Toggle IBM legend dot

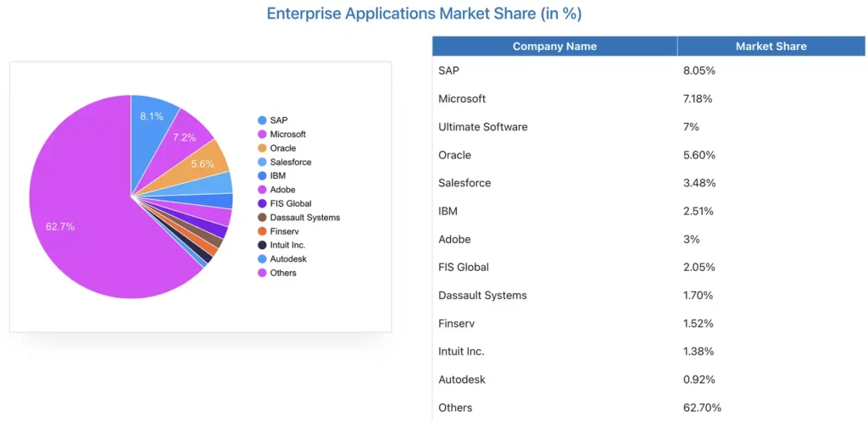coord(263,176)
